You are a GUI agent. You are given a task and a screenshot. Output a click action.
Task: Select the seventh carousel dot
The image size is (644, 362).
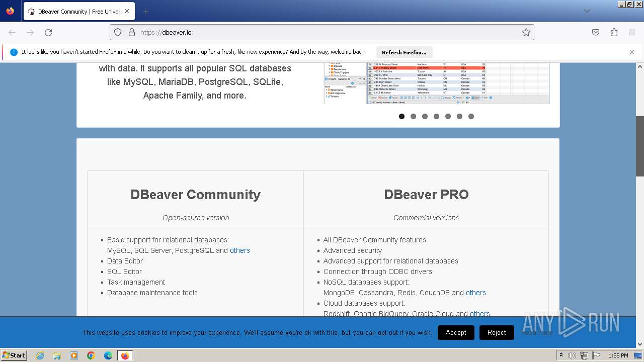[x=471, y=116]
